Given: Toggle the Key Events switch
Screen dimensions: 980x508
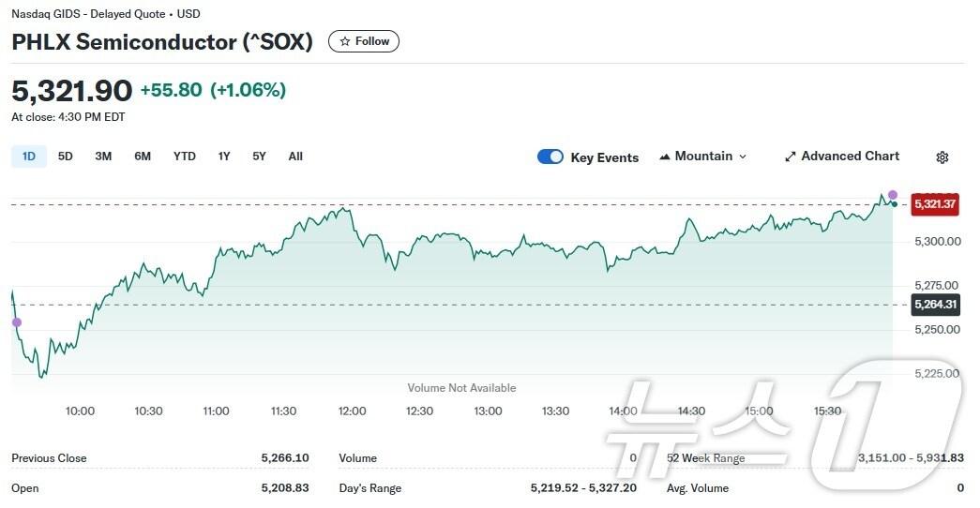Looking at the screenshot, I should coord(550,157).
